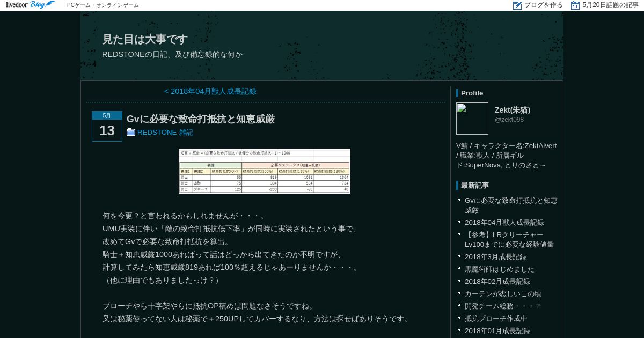Screen dimensions: 644x338
Task: Open the Zekt profile avatar image
Action: pos(472,119)
